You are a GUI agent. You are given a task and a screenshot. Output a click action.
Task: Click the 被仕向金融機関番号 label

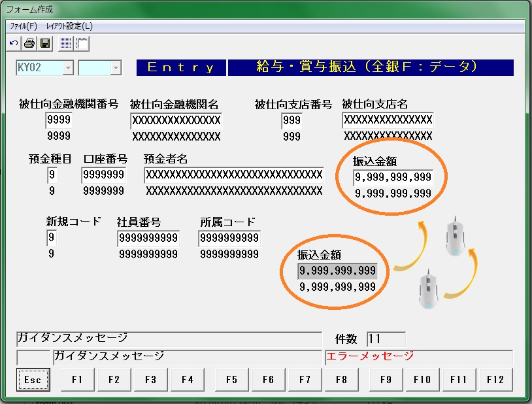(x=69, y=104)
